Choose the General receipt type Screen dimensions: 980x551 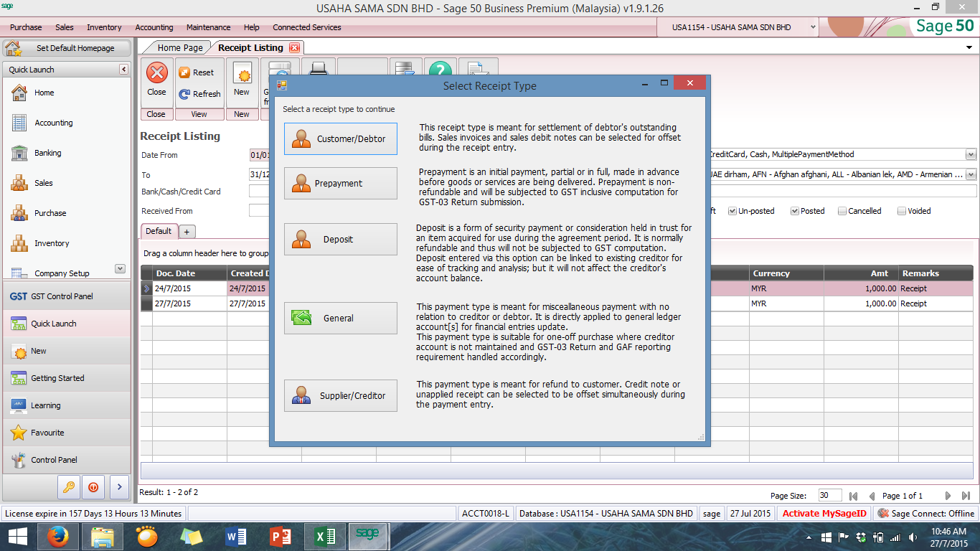click(x=341, y=319)
